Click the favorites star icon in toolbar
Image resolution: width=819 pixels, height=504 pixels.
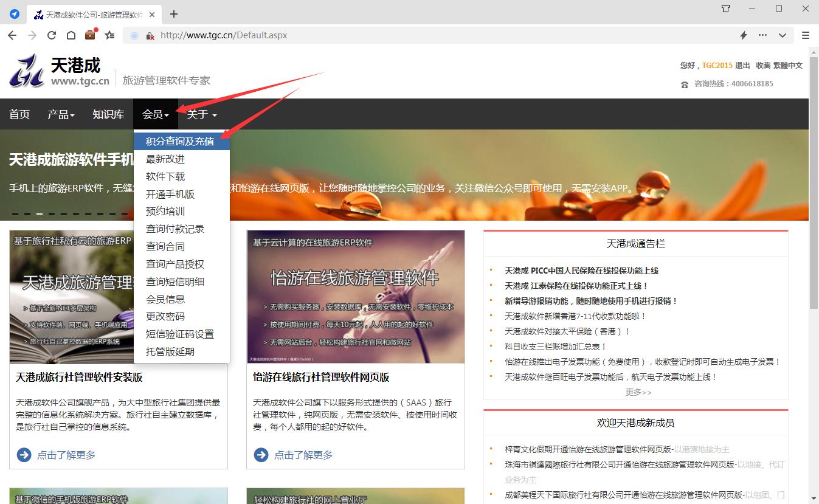click(x=109, y=35)
